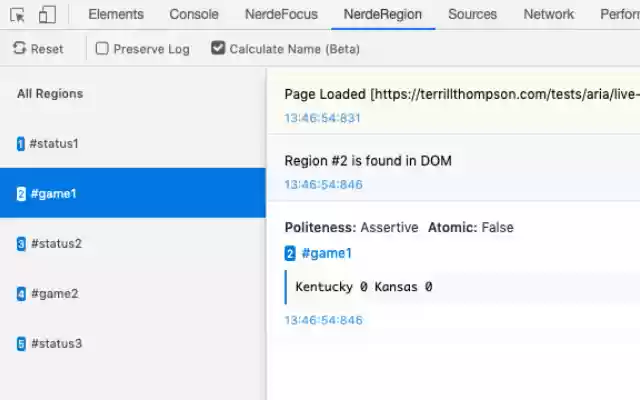Open the partially visible Performance tab

point(620,14)
